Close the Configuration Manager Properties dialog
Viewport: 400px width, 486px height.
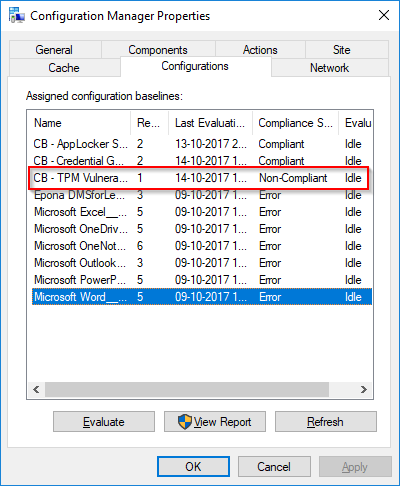(x=384, y=15)
